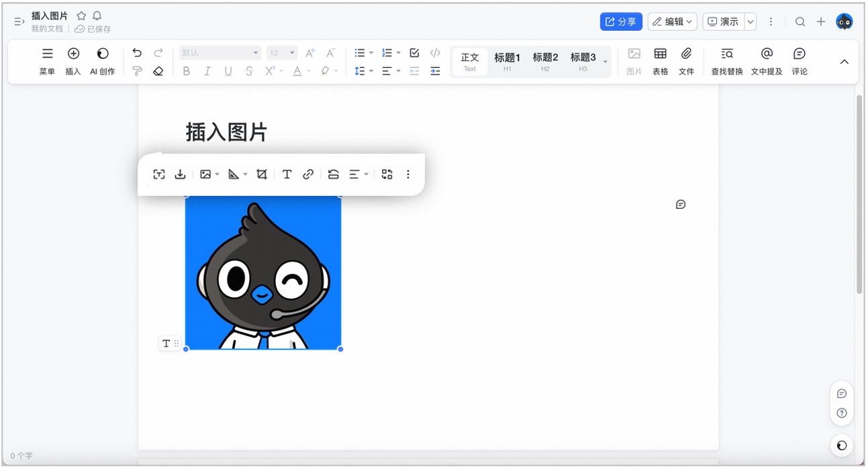Toggle italic formatting
Screen dimensions: 868x469
[x=207, y=71]
